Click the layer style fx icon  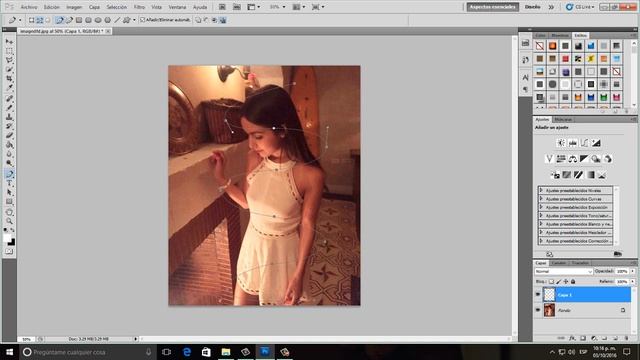(x=572, y=338)
